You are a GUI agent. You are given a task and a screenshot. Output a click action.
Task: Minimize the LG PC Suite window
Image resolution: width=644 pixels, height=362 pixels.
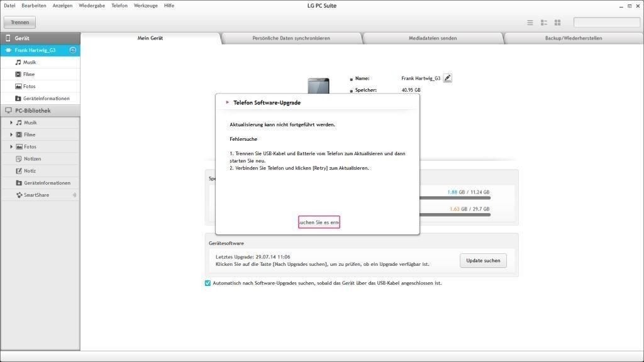click(x=621, y=6)
